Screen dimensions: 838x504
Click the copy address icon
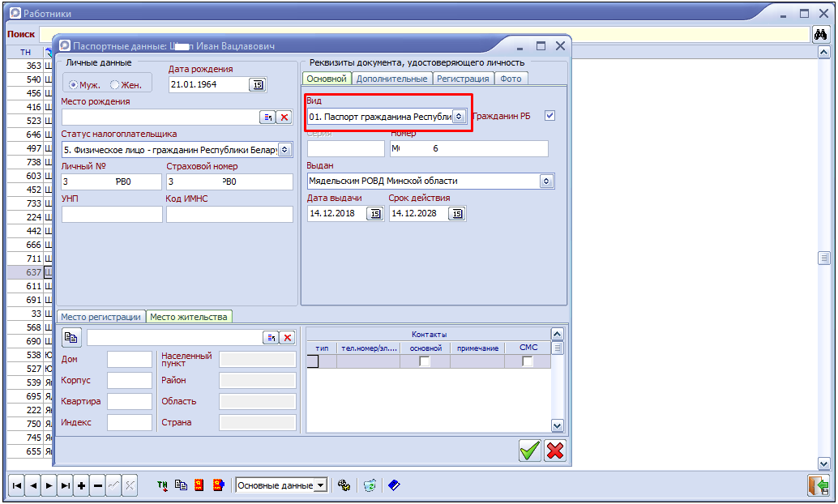pyautogui.click(x=71, y=337)
